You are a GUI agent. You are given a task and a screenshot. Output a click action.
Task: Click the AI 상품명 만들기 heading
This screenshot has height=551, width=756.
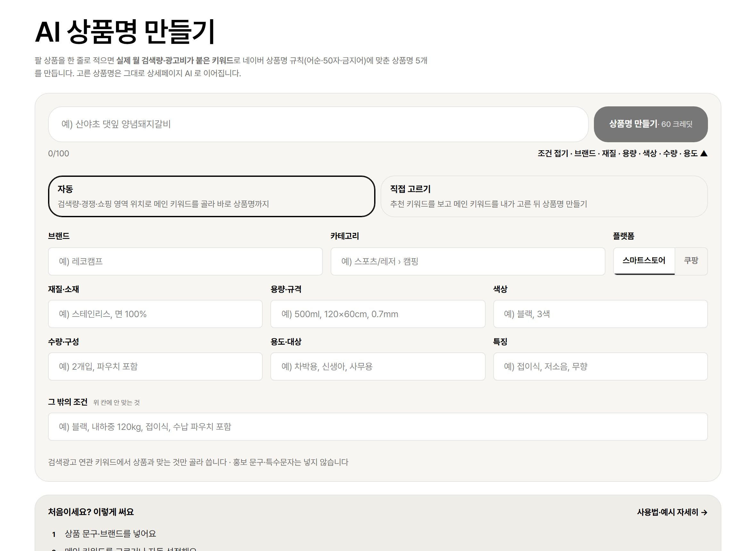125,32
